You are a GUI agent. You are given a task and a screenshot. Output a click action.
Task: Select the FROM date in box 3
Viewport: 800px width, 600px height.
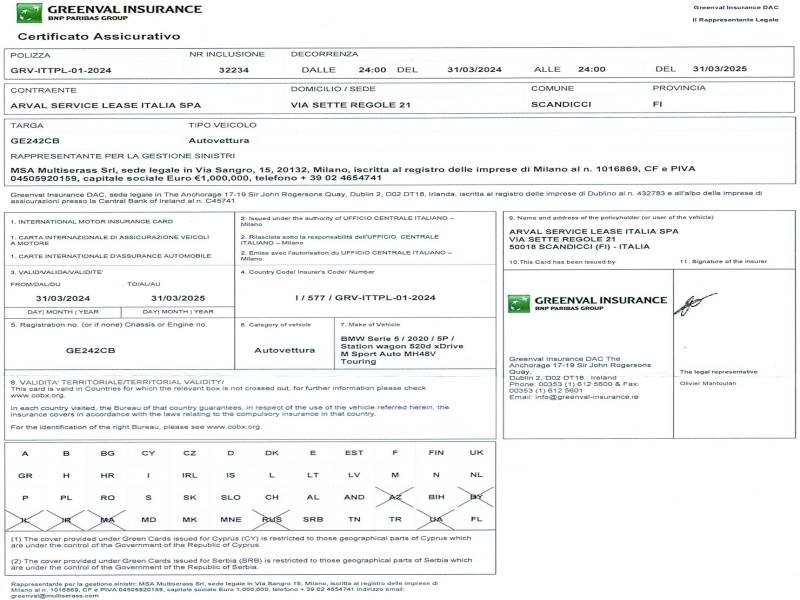tap(63, 298)
